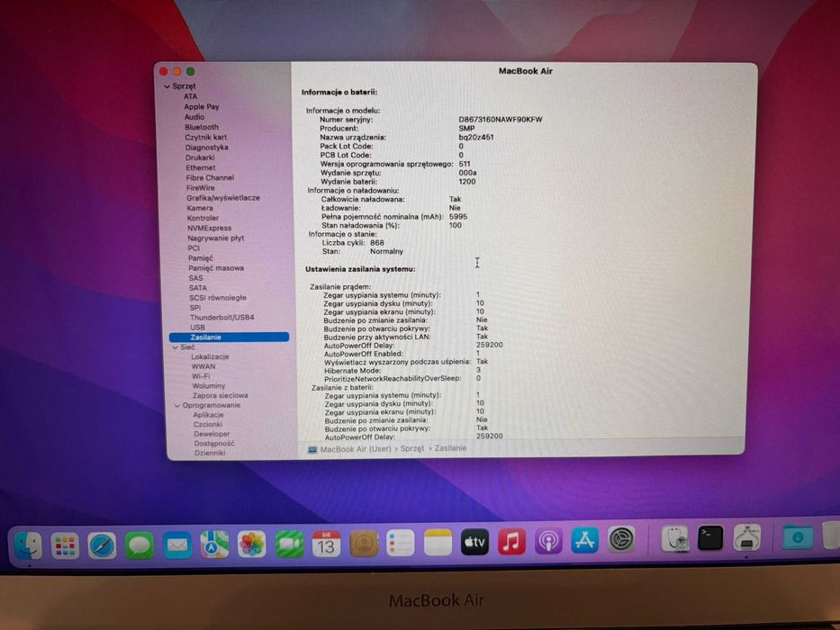Launch Disk Utility from the Dock
This screenshot has width=840, height=630.
click(675, 538)
